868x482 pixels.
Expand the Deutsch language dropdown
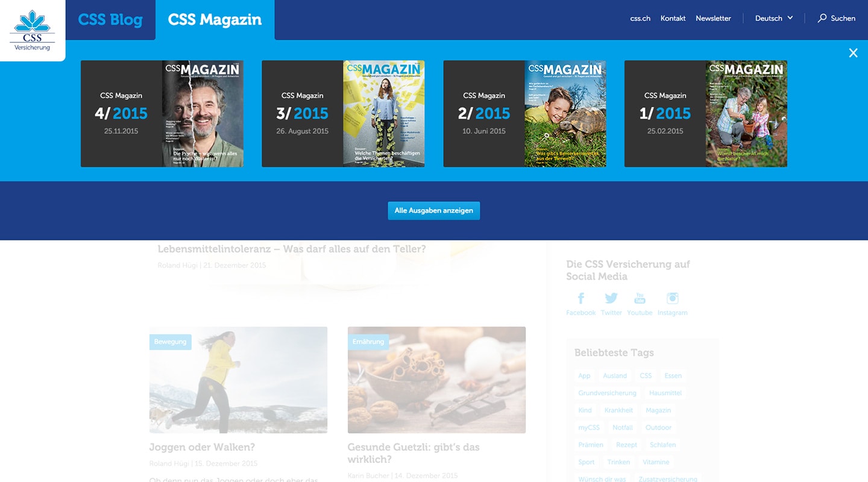[x=774, y=18]
